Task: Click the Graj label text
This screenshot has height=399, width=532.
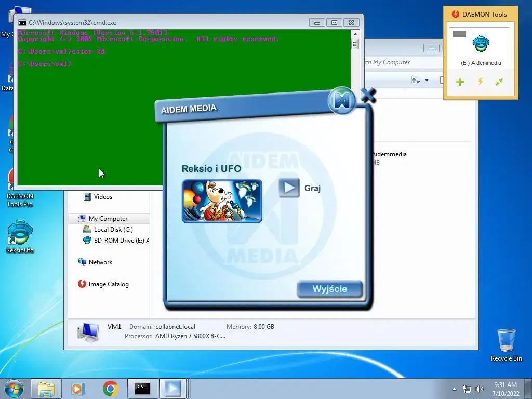Action: [x=312, y=188]
